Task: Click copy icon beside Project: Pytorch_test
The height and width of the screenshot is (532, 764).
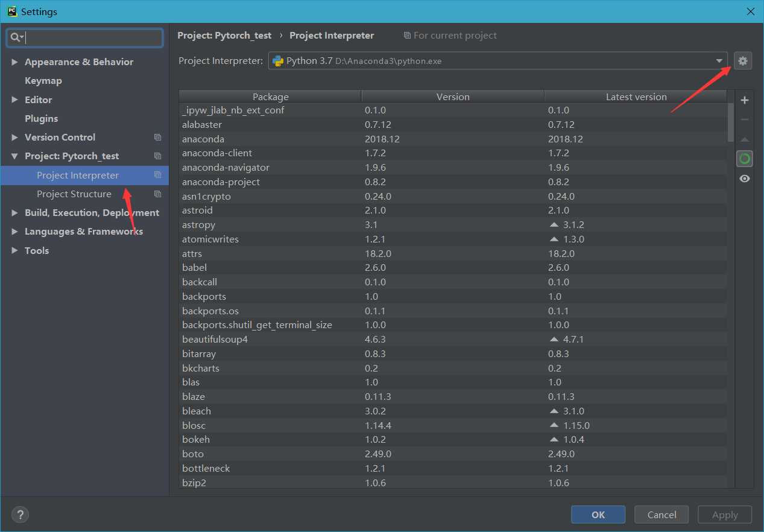Action: point(157,156)
